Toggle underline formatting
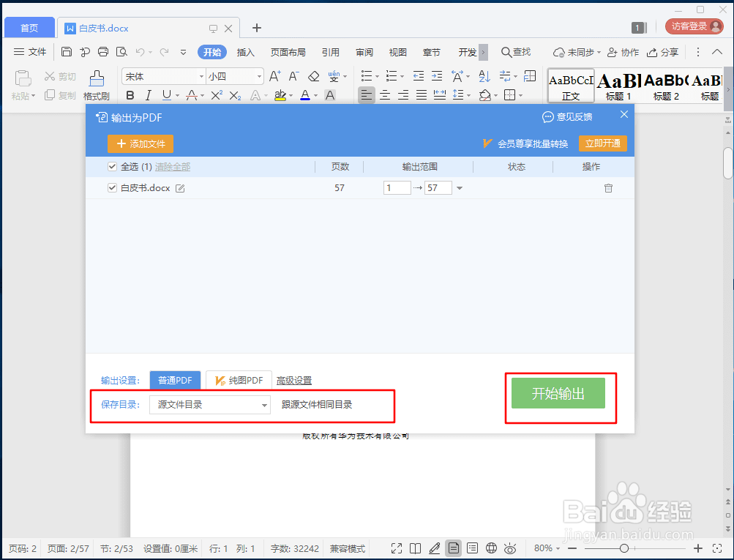Screen dimensions: 734x560 [x=167, y=95]
